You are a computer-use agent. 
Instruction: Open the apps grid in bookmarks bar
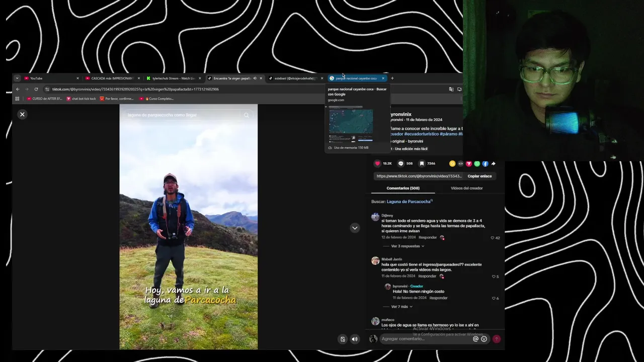coord(17,99)
